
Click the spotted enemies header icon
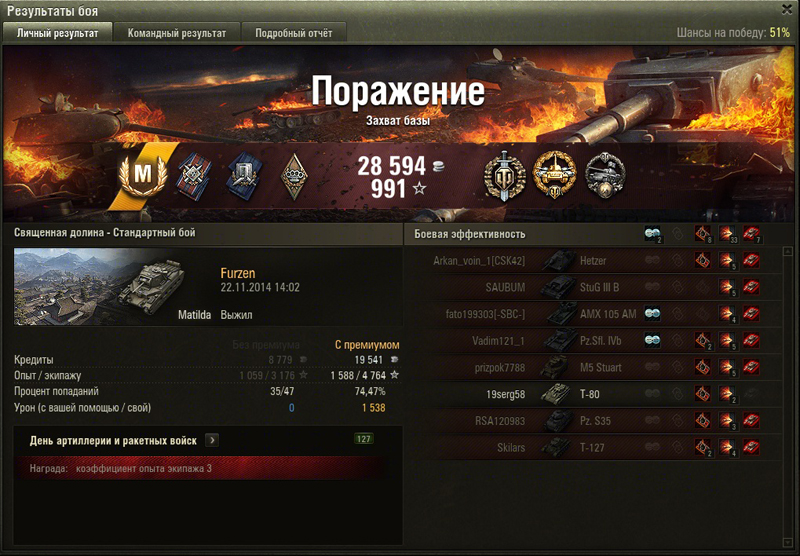coord(652,234)
